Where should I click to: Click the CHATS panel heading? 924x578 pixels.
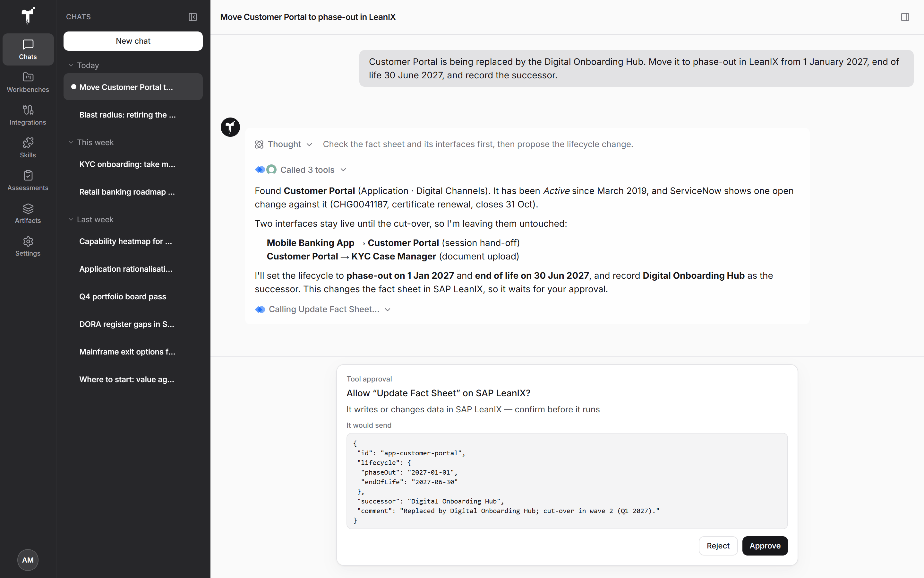(x=78, y=17)
